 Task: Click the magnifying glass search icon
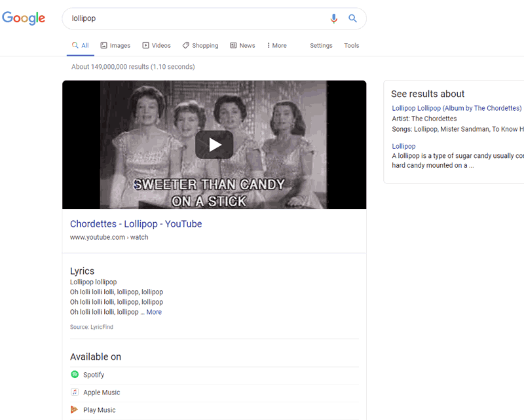tap(352, 18)
